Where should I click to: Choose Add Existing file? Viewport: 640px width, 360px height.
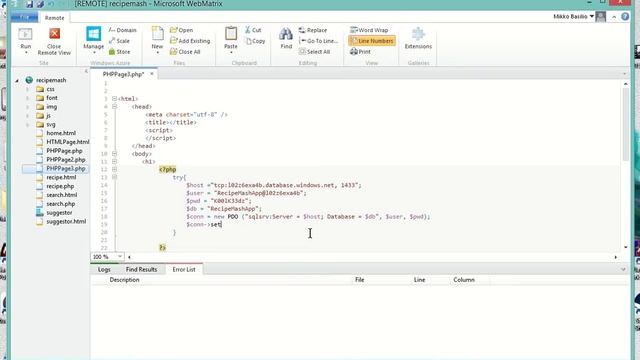190,41
